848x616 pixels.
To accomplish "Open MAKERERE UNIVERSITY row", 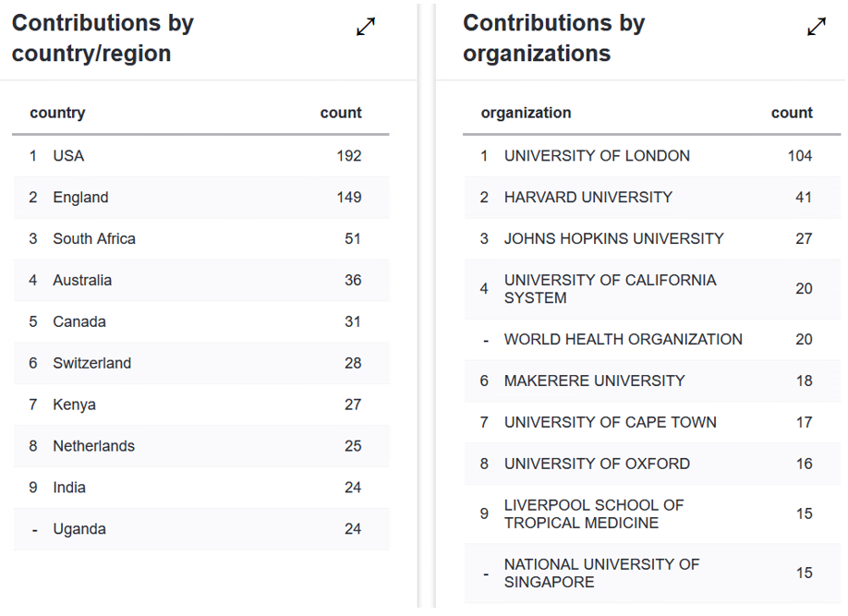I will pos(595,381).
